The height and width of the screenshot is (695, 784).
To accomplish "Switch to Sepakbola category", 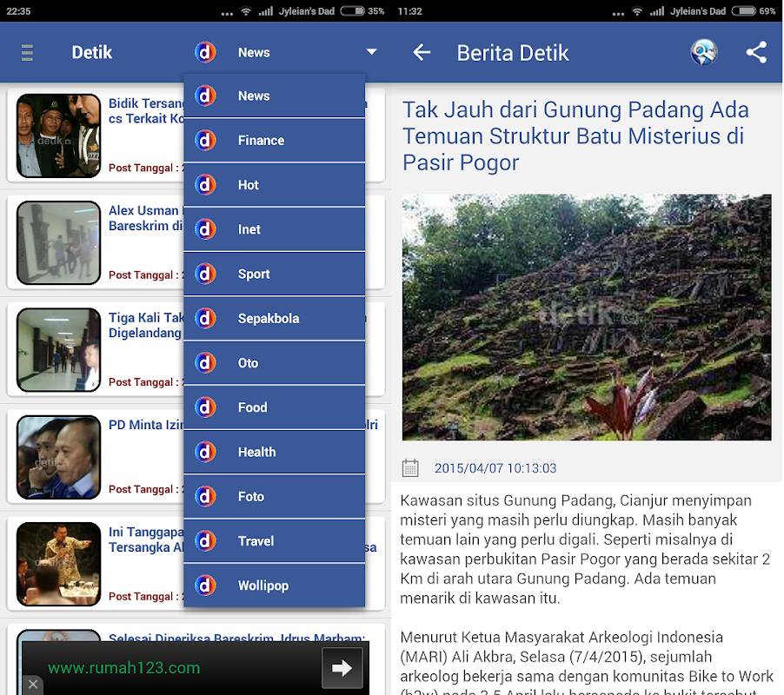I will (x=274, y=318).
